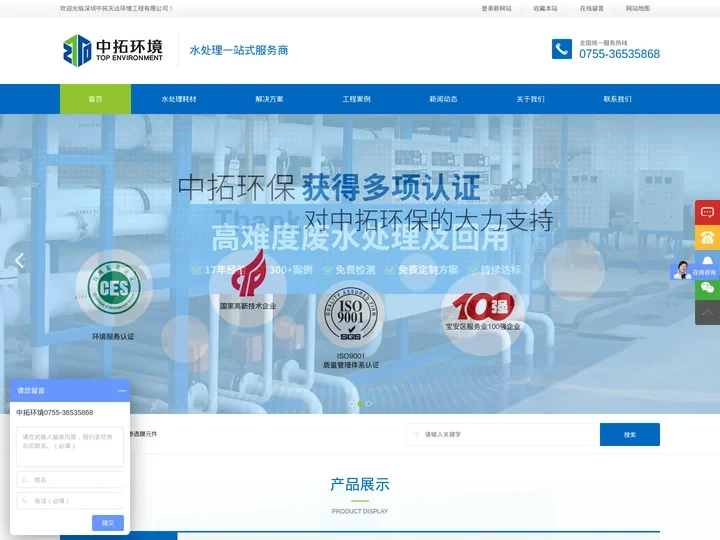This screenshot has width=720, height=540.
Task: Open the 首页 home navigation tab
Action: pyautogui.click(x=96, y=99)
